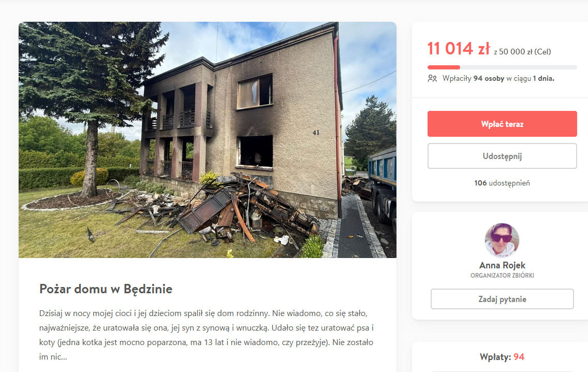Image resolution: width=588 pixels, height=372 pixels.
Task: Click house number 41 in the photo
Action: coord(316,133)
